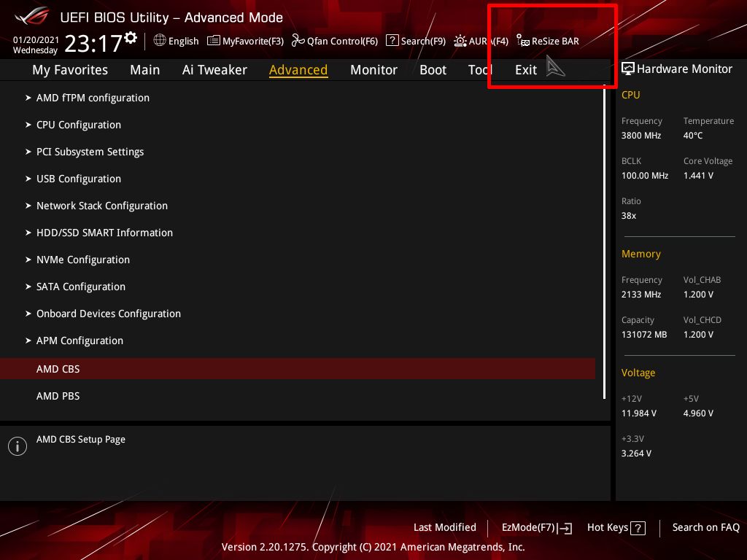Click the settings list scrollbar
Screen dimensions: 747x560
604,242
